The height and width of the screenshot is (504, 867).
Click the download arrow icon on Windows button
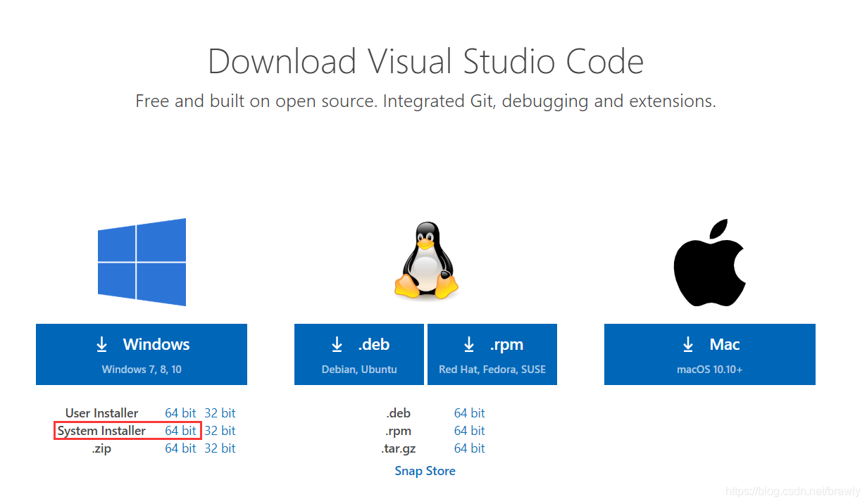pyautogui.click(x=102, y=344)
